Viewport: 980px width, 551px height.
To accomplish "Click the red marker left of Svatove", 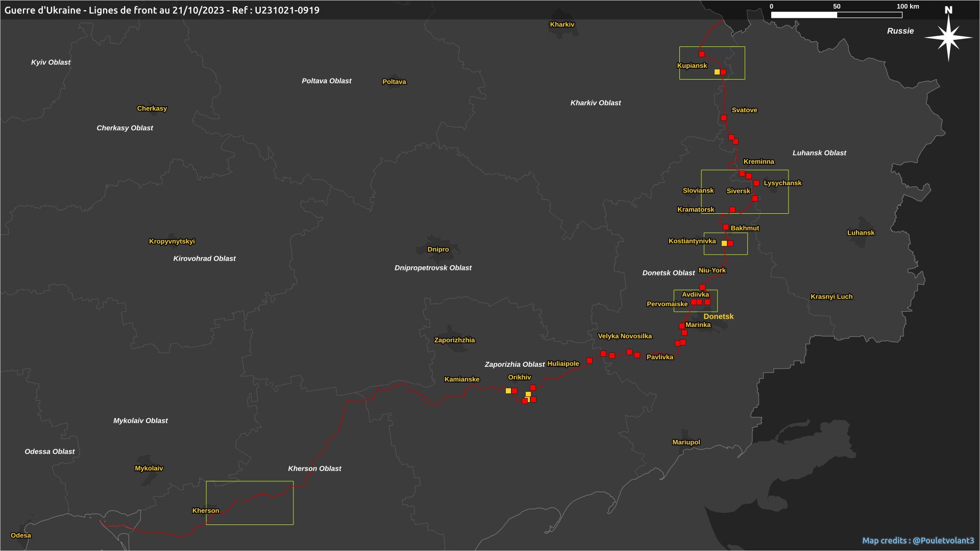I will tap(723, 118).
